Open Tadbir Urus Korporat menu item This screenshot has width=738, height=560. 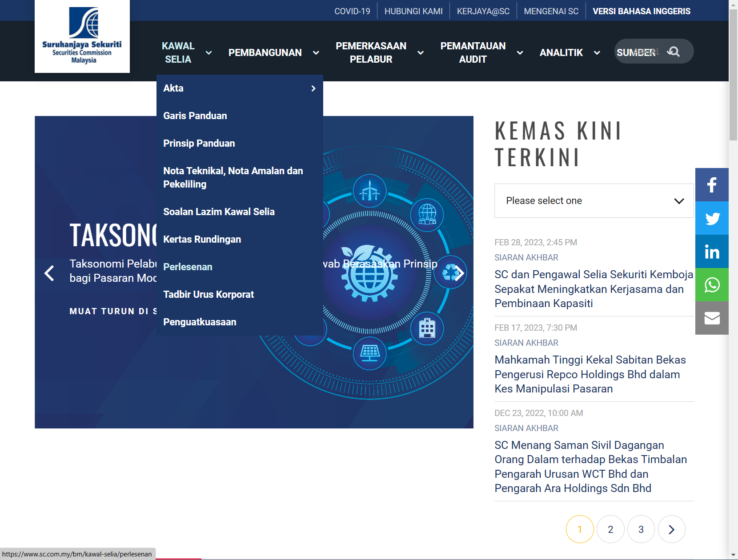pos(209,295)
